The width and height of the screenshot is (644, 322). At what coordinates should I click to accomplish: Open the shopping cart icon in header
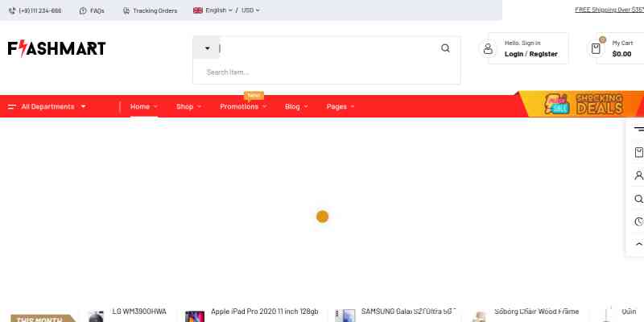pos(596,48)
